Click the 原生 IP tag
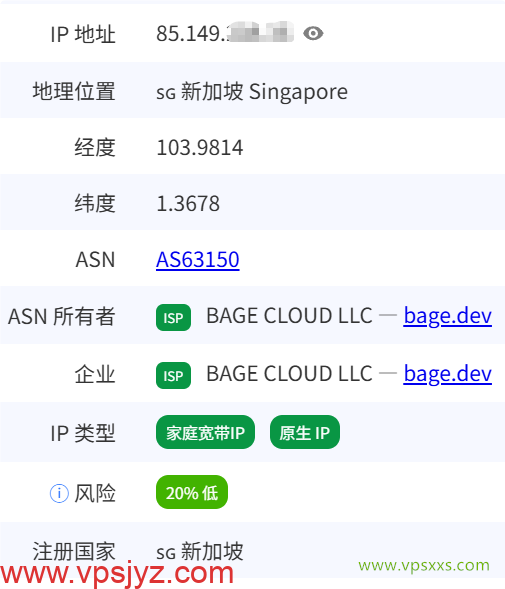 [x=305, y=432]
